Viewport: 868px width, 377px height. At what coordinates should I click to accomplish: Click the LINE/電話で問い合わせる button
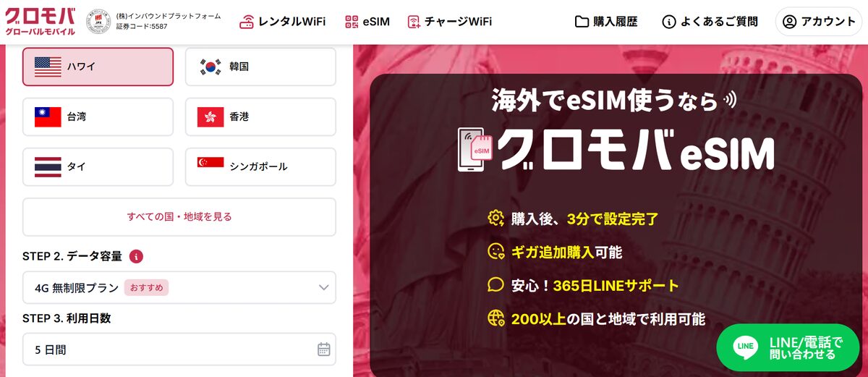788,348
